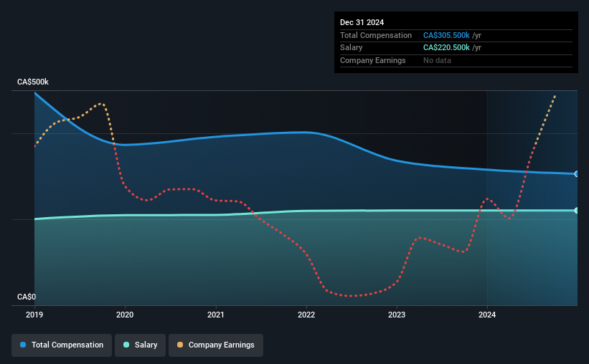This screenshot has width=589, height=364.
Task: Click the CA$220.500k salary value
Action: [446, 48]
